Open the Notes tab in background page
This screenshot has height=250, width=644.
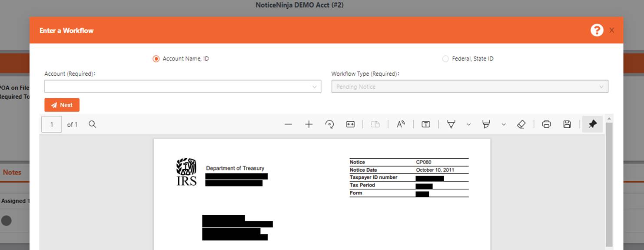pyautogui.click(x=12, y=173)
